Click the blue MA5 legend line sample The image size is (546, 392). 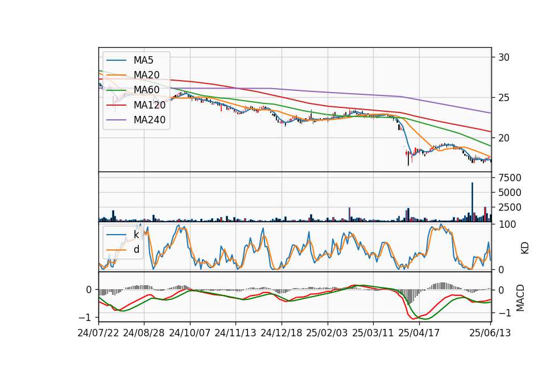tap(116, 60)
